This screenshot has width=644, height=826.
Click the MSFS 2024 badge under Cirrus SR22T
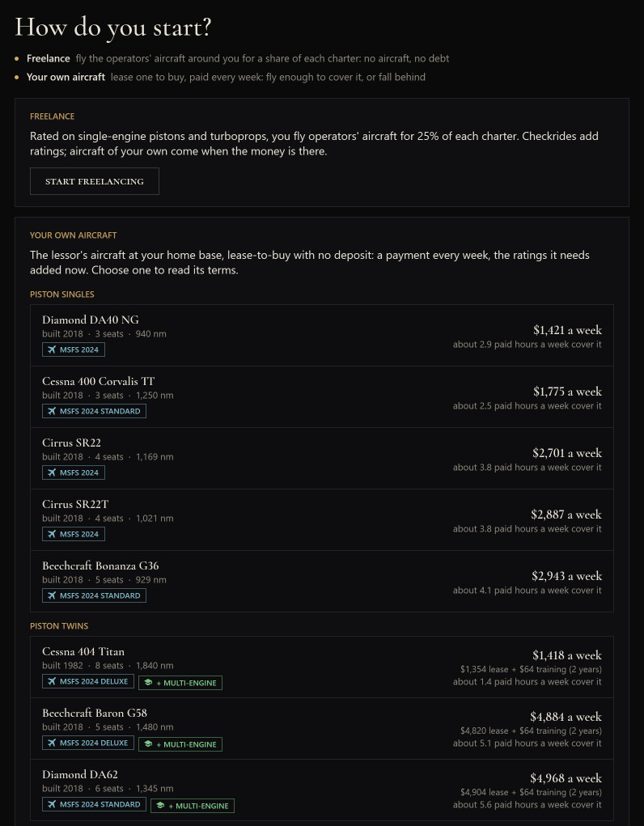(x=74, y=534)
